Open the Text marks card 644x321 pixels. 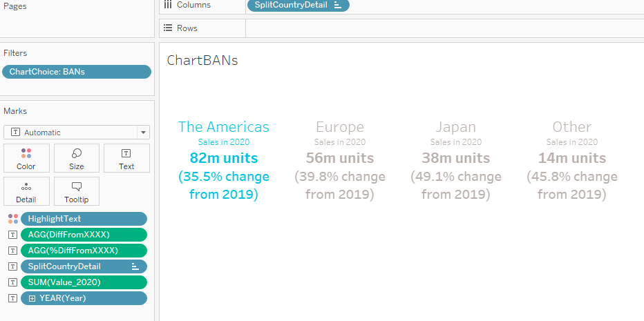[x=126, y=158]
